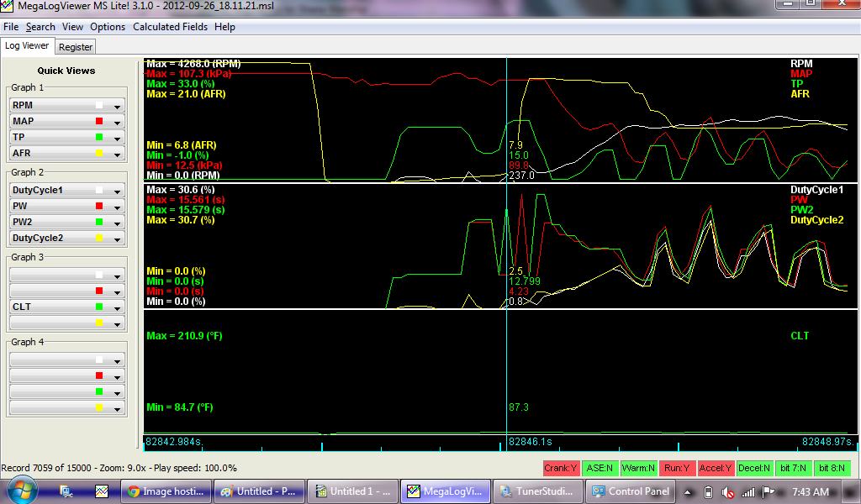
Task: Click the Min = 84.7 (°F) label
Action: pyautogui.click(x=180, y=407)
